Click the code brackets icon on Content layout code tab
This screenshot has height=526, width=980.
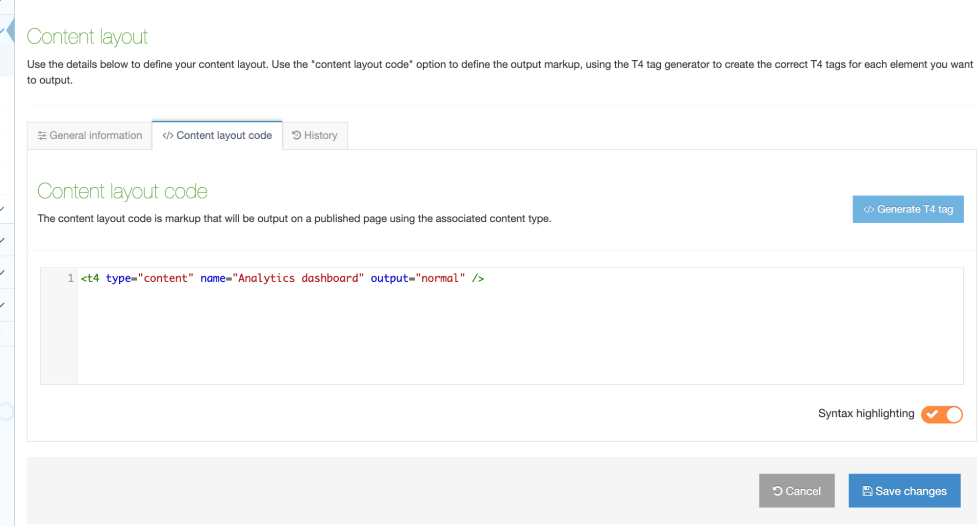(168, 136)
